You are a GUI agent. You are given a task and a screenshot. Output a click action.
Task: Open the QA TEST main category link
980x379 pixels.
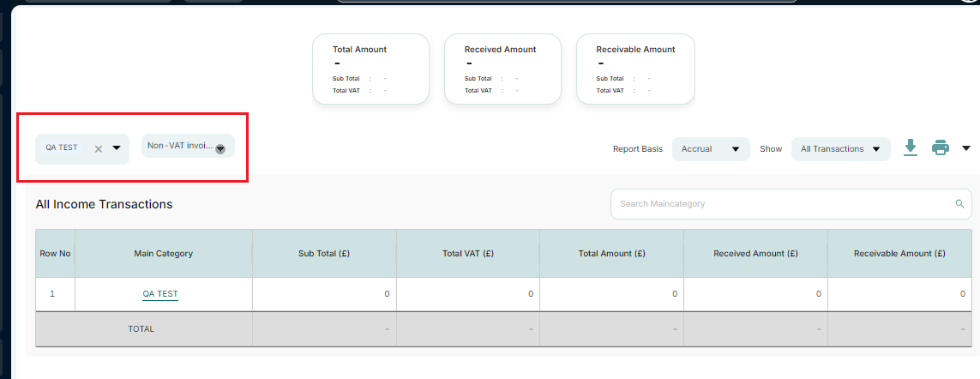click(160, 294)
